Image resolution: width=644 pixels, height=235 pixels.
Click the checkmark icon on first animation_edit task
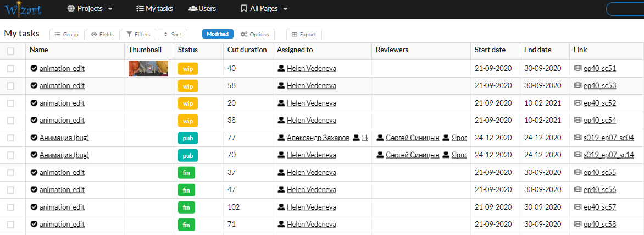[34, 69]
